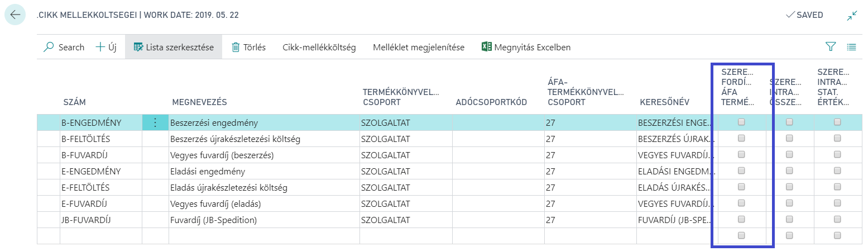Toggle the list view layout icon

(851, 47)
